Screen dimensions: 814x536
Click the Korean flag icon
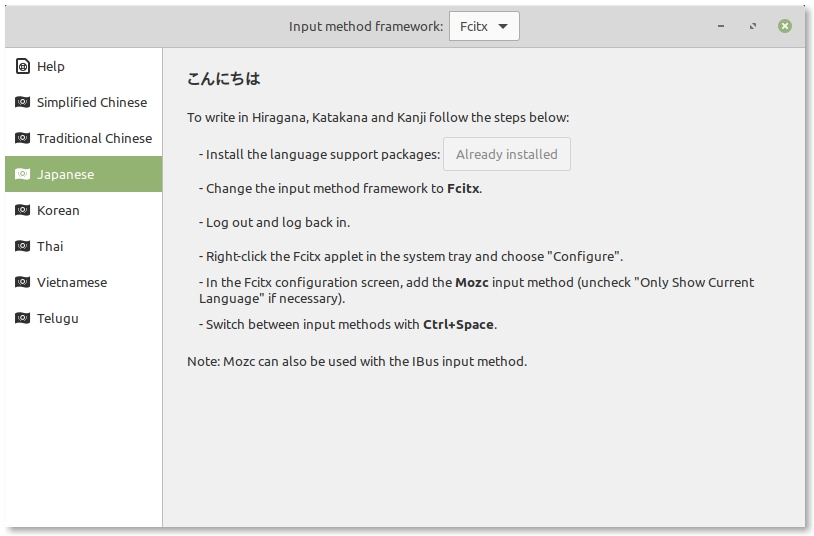22,210
